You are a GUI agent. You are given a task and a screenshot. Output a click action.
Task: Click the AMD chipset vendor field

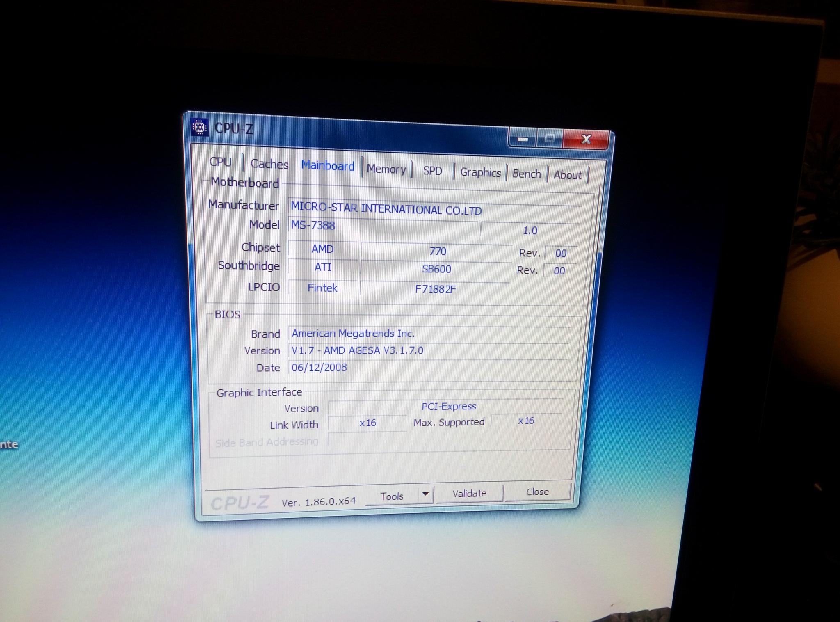322,249
